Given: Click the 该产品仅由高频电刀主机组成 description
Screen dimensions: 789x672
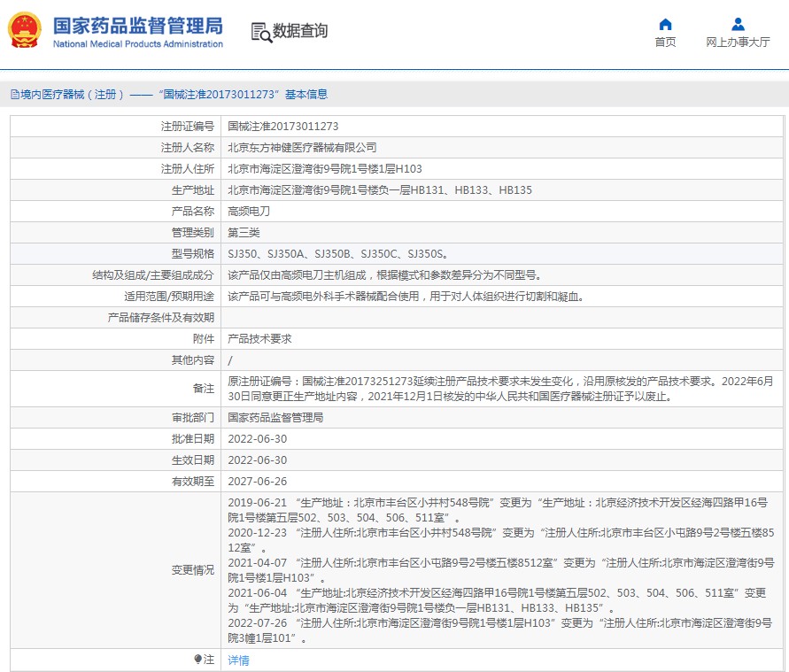Looking at the screenshot, I should tap(386, 275).
